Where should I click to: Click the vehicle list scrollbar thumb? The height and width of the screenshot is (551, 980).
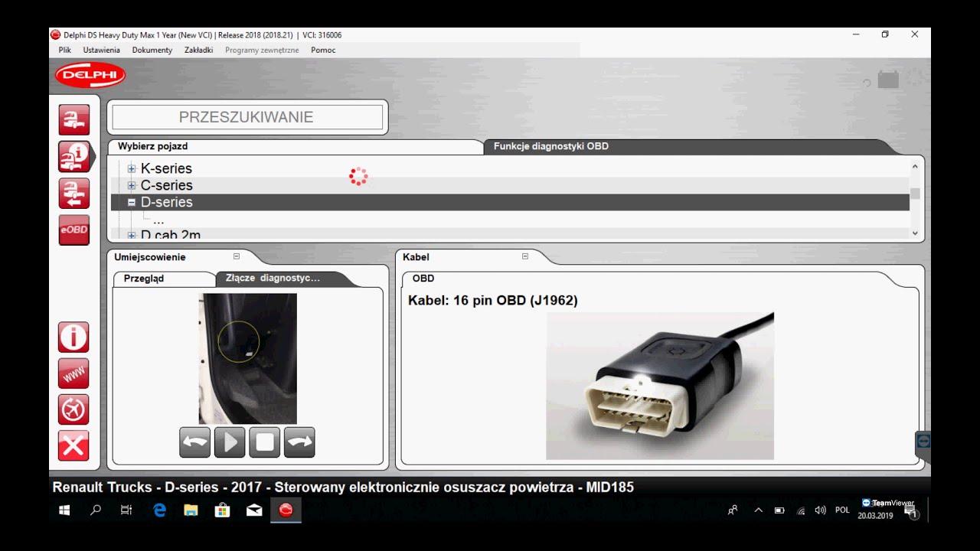(915, 194)
